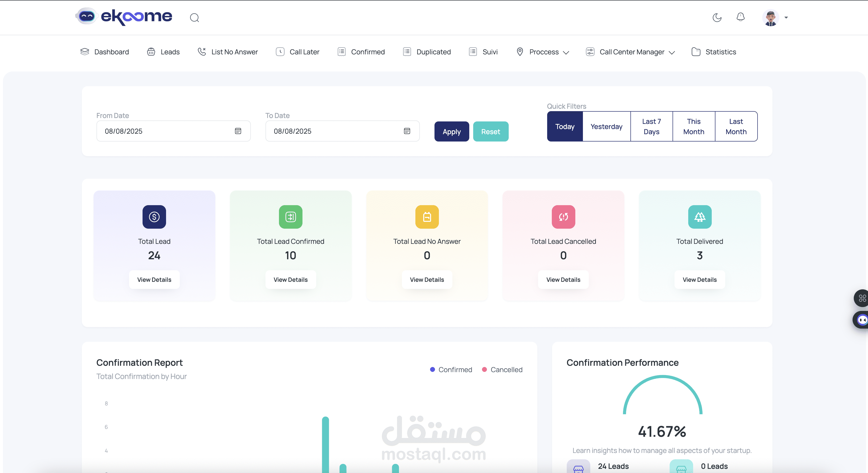Click the ekoome logo
Viewport: 868px width, 473px height.
pos(124,16)
